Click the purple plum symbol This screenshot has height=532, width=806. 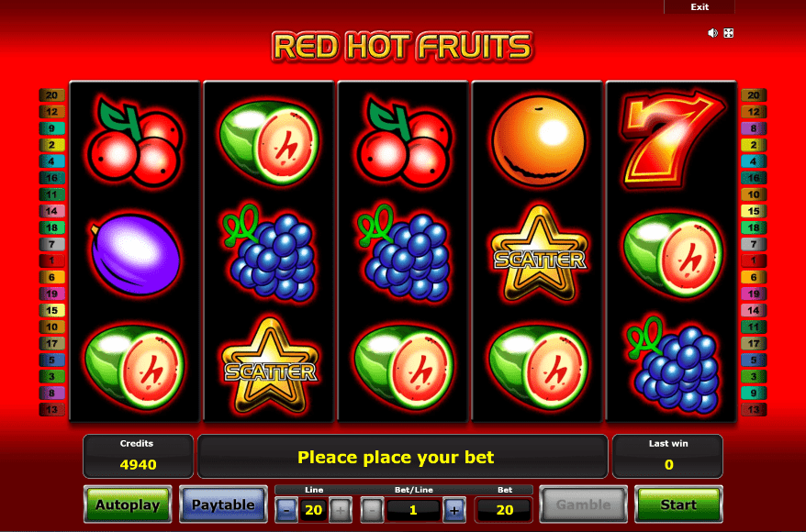[135, 255]
